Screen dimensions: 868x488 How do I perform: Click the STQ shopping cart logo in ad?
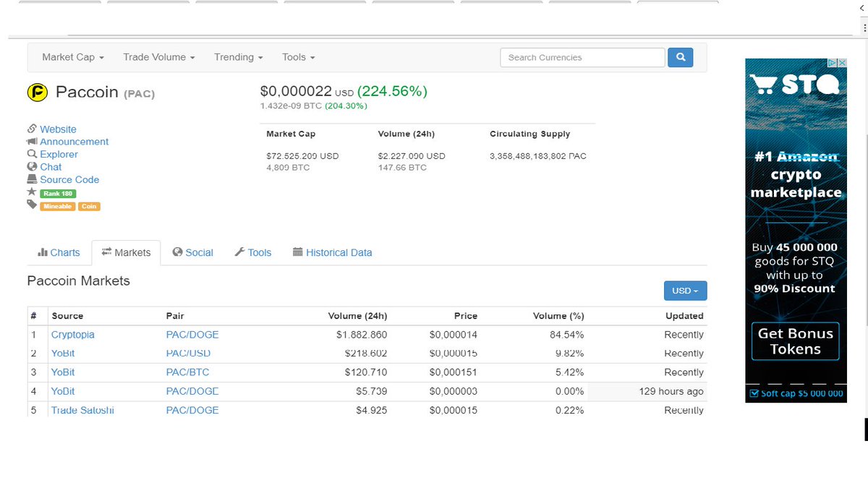796,85
